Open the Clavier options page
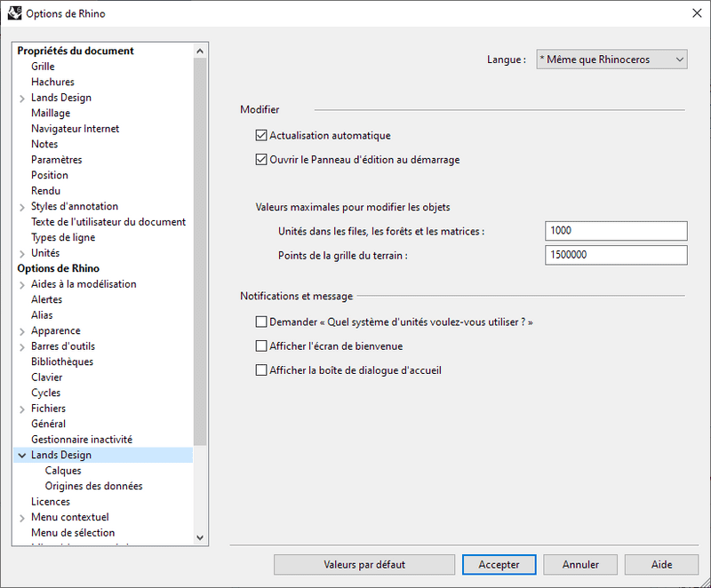This screenshot has width=711, height=588. [47, 377]
